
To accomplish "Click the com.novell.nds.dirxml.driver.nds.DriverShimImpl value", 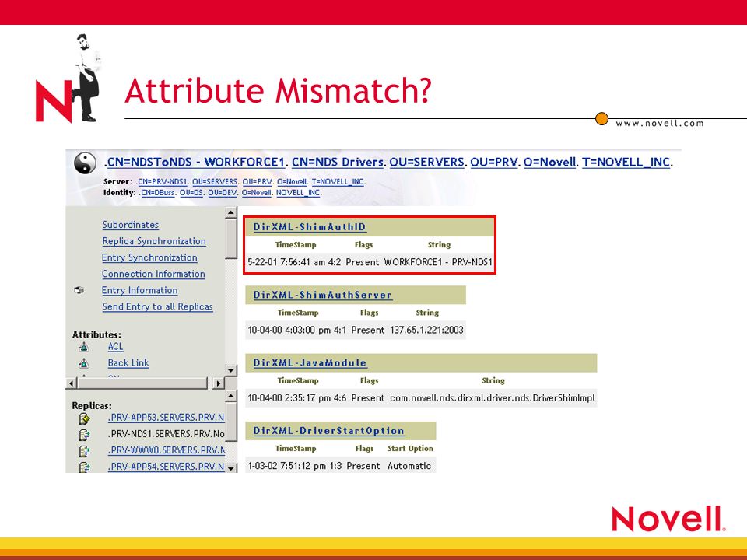I will coord(493,398).
